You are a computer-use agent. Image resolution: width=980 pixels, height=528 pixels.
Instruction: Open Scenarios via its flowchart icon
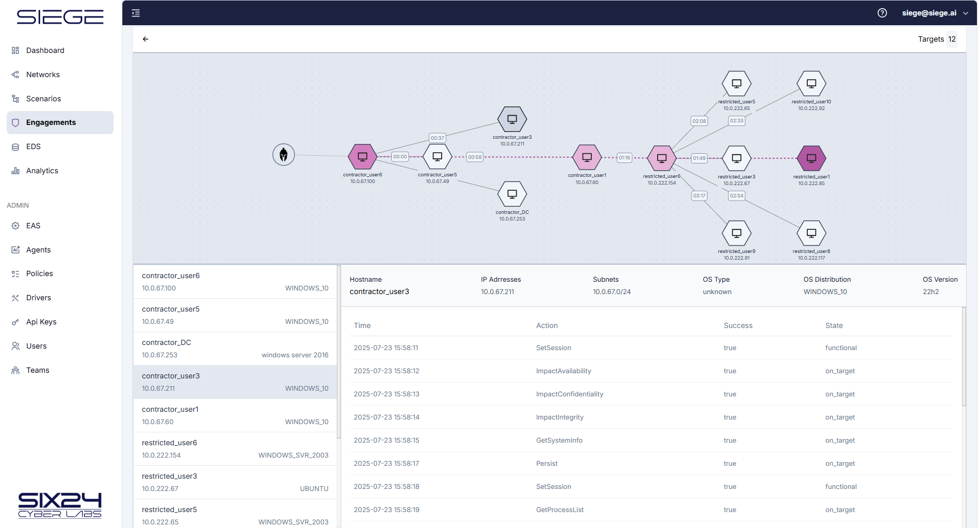pyautogui.click(x=15, y=98)
